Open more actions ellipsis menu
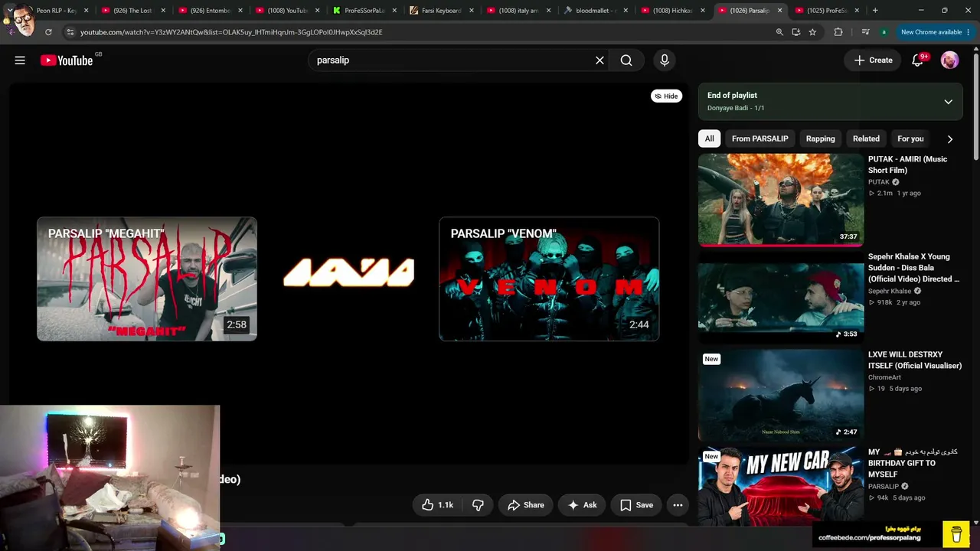The width and height of the screenshot is (980, 551). point(678,505)
